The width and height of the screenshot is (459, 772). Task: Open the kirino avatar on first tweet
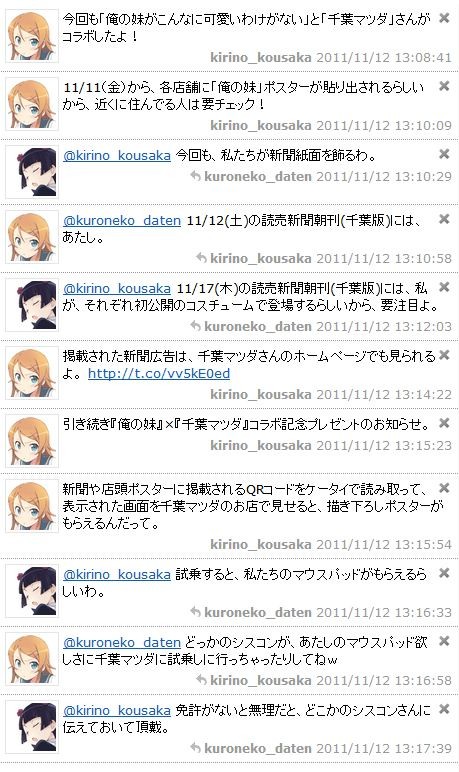click(32, 36)
